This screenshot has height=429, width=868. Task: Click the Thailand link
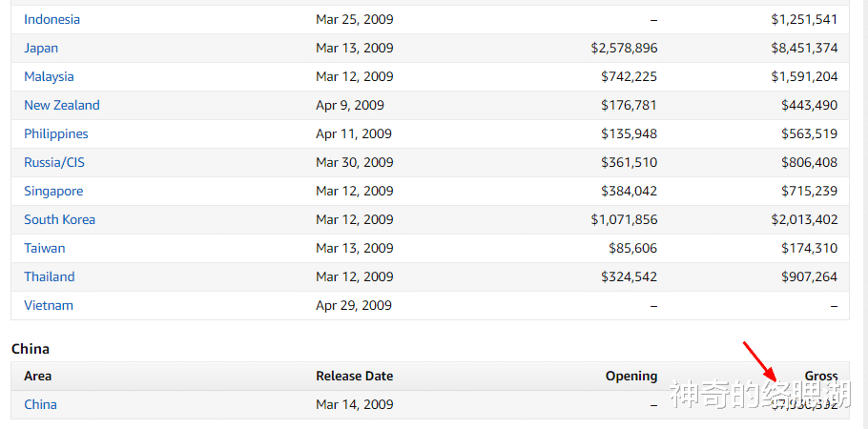pos(50,276)
